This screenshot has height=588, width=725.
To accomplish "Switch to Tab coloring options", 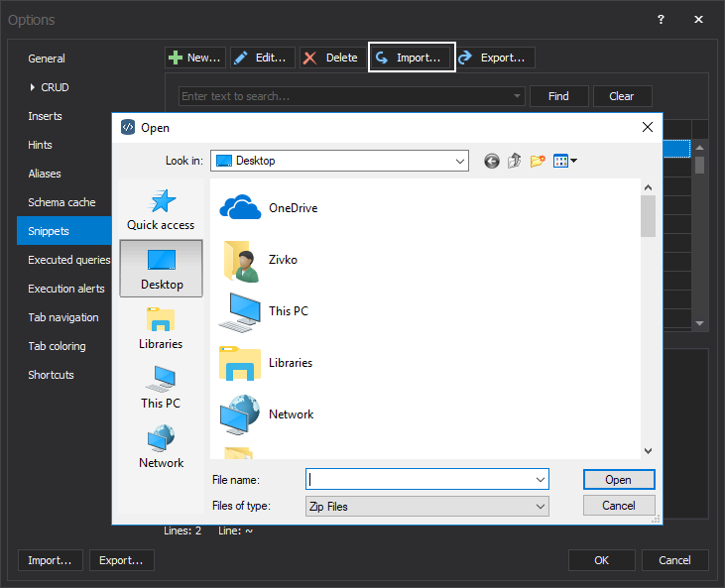I will pyautogui.click(x=57, y=346).
